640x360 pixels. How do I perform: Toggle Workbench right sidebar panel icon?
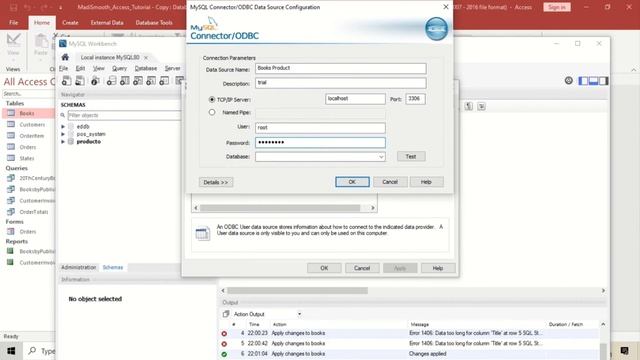click(x=604, y=81)
